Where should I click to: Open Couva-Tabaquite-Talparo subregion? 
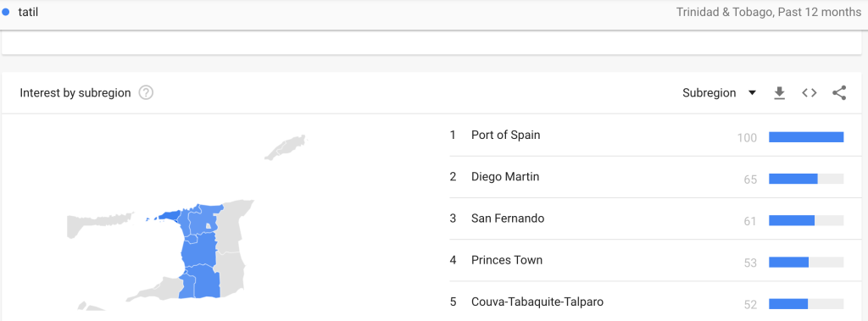coord(537,302)
